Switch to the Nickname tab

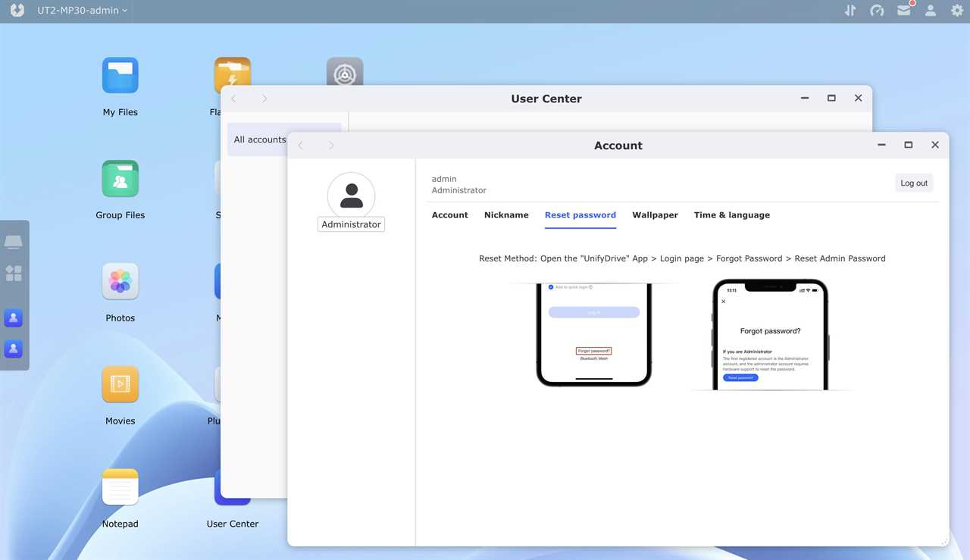click(506, 215)
